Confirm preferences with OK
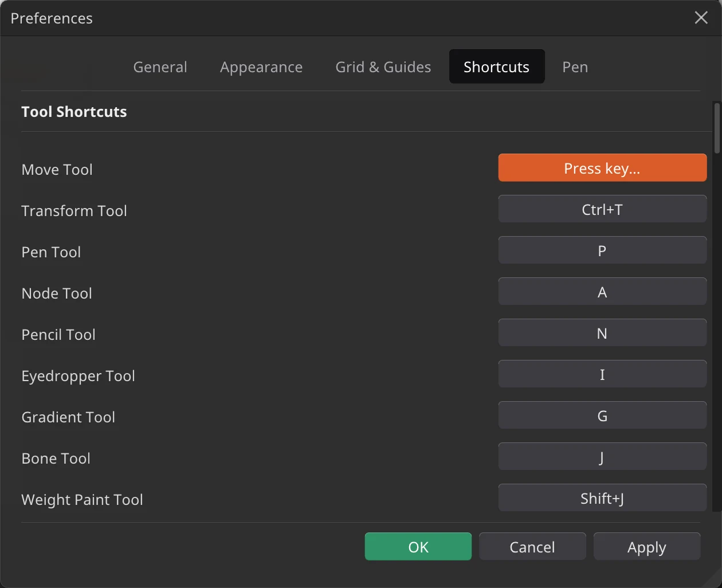This screenshot has height=588, width=722. point(418,547)
